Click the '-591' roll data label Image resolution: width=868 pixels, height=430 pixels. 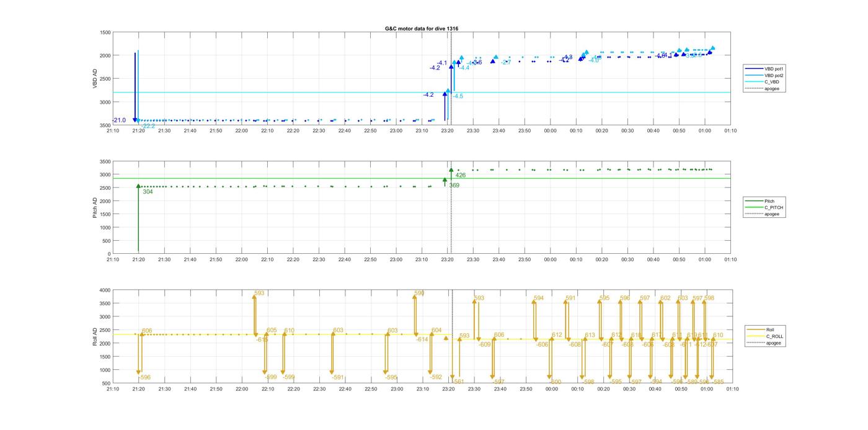point(337,377)
